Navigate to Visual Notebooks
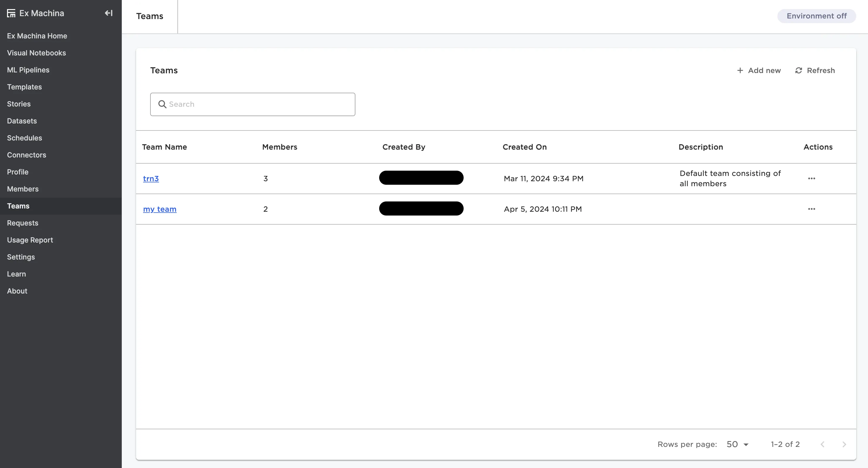 36,53
